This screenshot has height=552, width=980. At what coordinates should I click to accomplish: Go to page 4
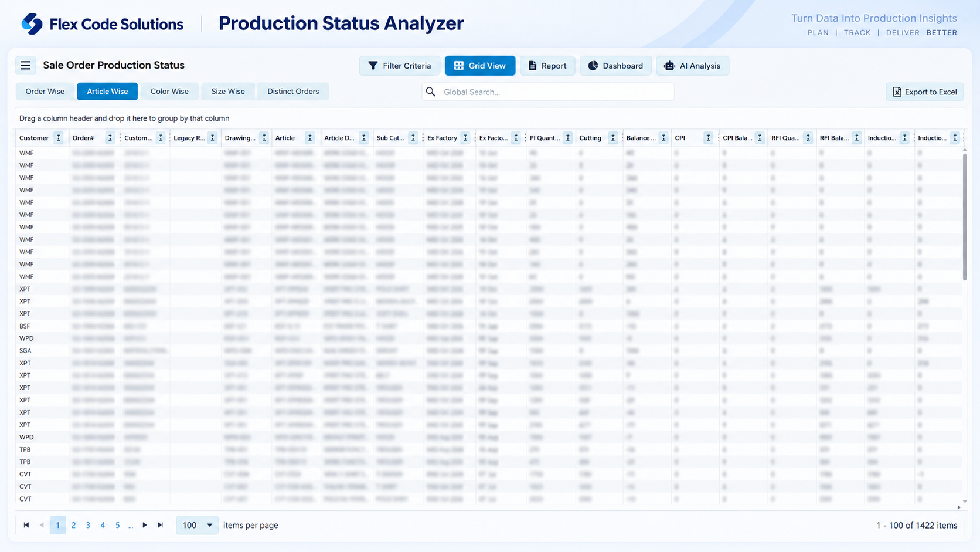click(x=103, y=525)
